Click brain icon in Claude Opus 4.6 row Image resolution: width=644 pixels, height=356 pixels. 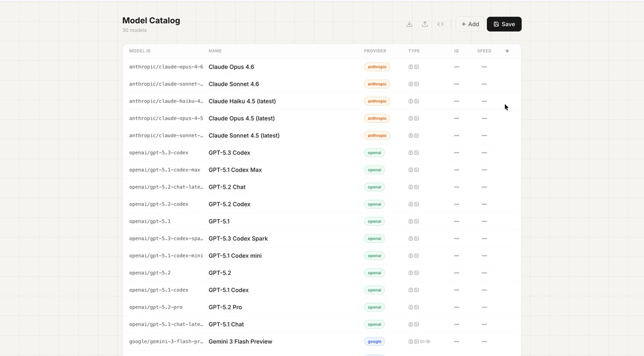tap(411, 67)
